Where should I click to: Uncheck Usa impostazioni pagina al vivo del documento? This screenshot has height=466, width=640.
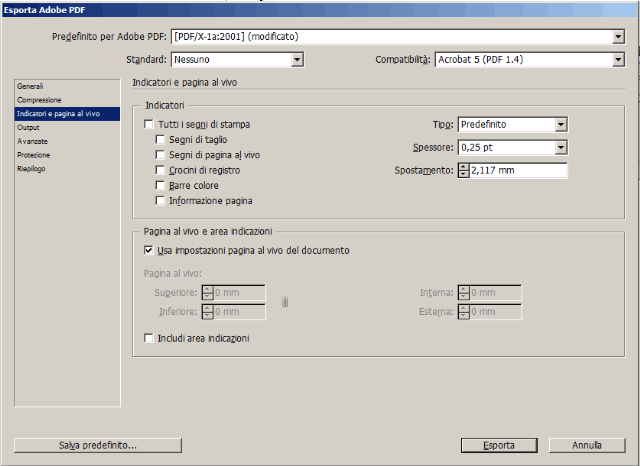point(149,250)
